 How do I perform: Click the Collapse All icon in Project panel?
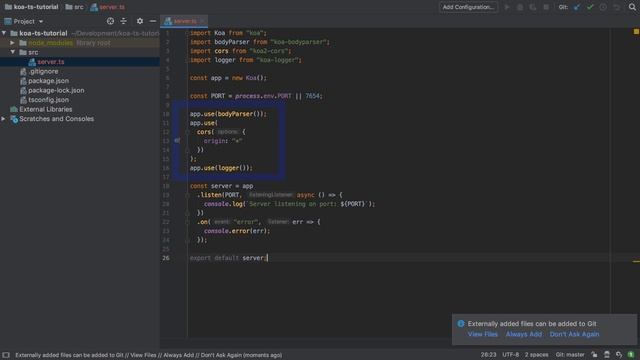[x=123, y=21]
